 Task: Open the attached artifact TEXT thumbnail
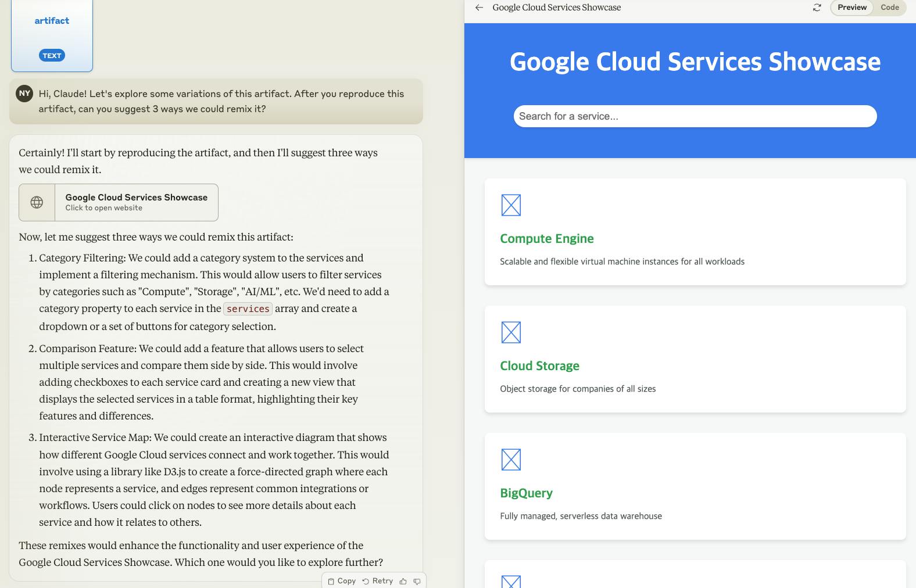pyautogui.click(x=52, y=35)
